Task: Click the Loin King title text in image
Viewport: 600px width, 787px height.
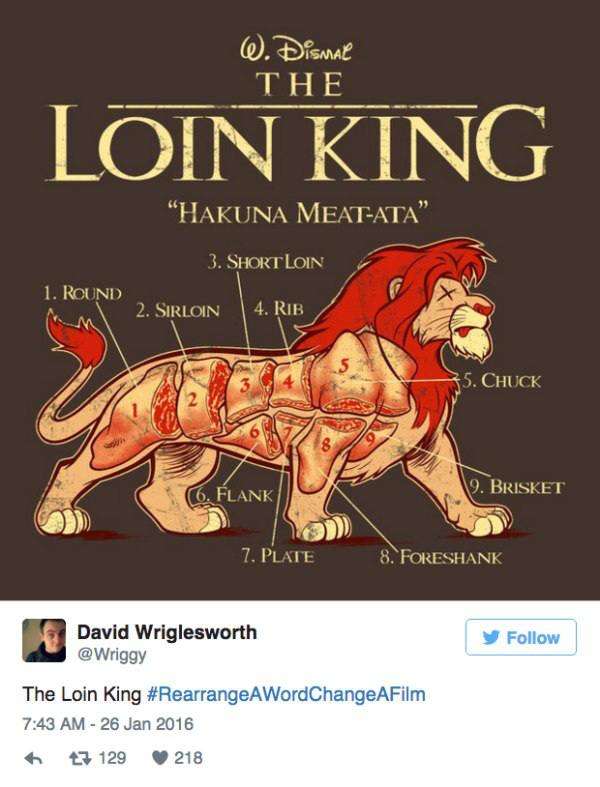Action: coord(300,143)
